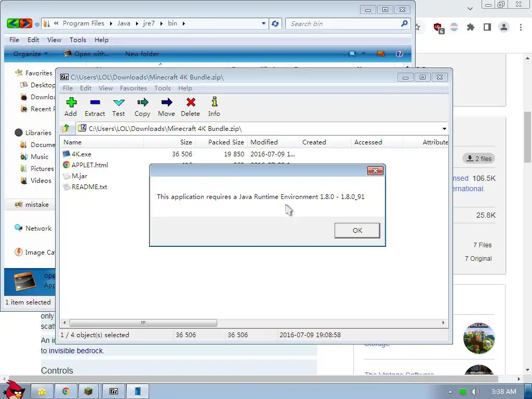Image resolution: width=532 pixels, height=399 pixels.
Task: Click the Chrome profile avatar icon
Action: click(x=504, y=27)
